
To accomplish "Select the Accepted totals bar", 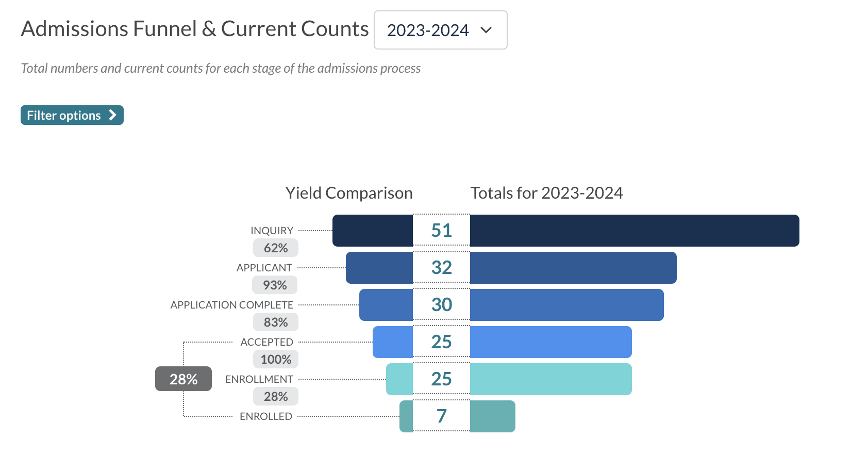I will click(x=550, y=342).
